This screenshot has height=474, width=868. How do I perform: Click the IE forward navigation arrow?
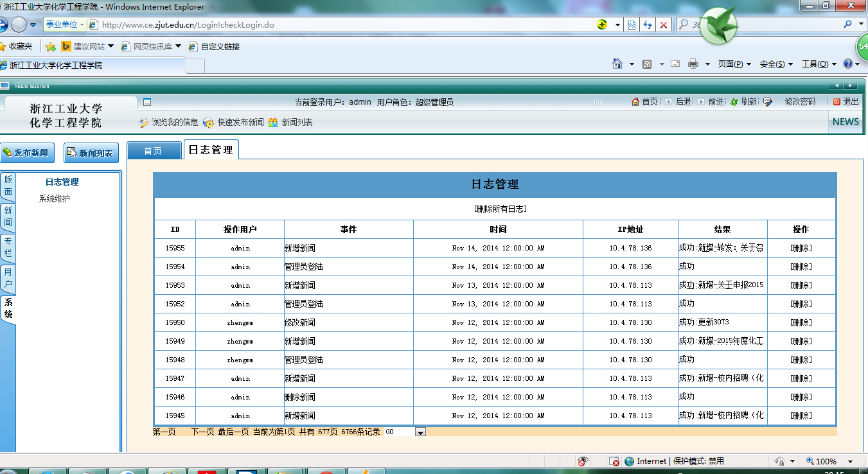[19, 25]
